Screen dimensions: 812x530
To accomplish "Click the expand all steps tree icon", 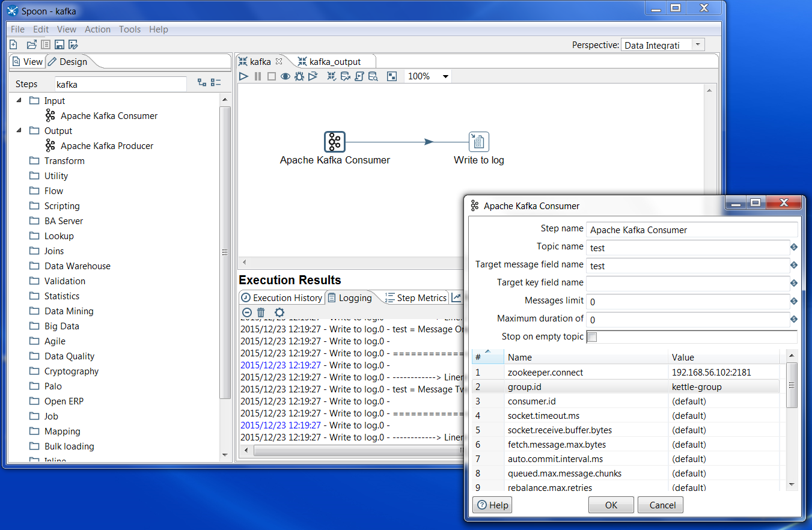I will point(202,83).
